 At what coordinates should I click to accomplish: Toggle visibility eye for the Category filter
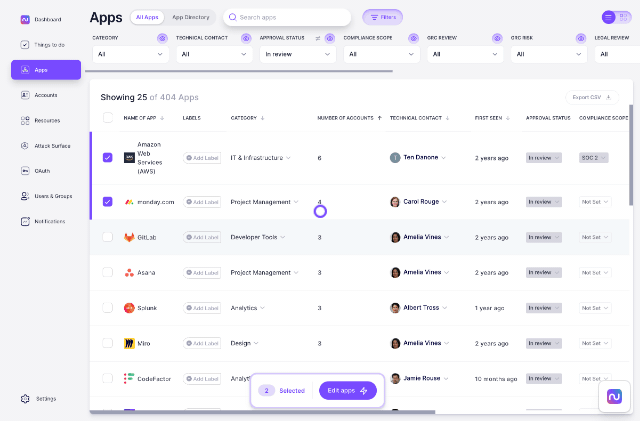click(163, 38)
